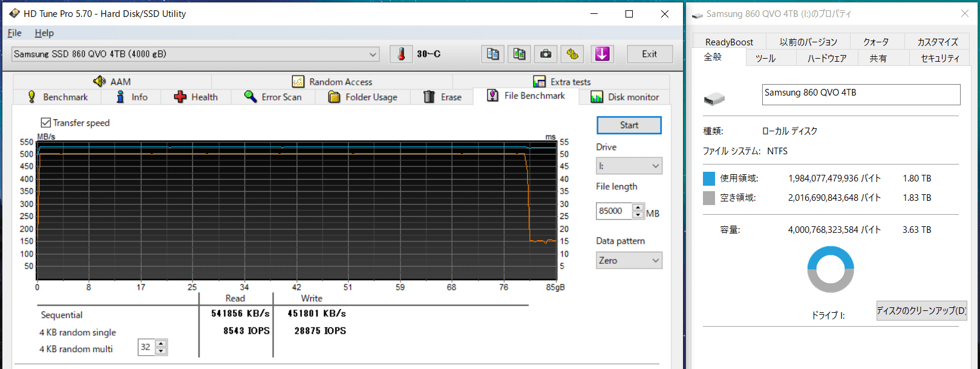Click the gray 空き領域 color swatch
This screenshot has height=369, width=980.
[709, 198]
